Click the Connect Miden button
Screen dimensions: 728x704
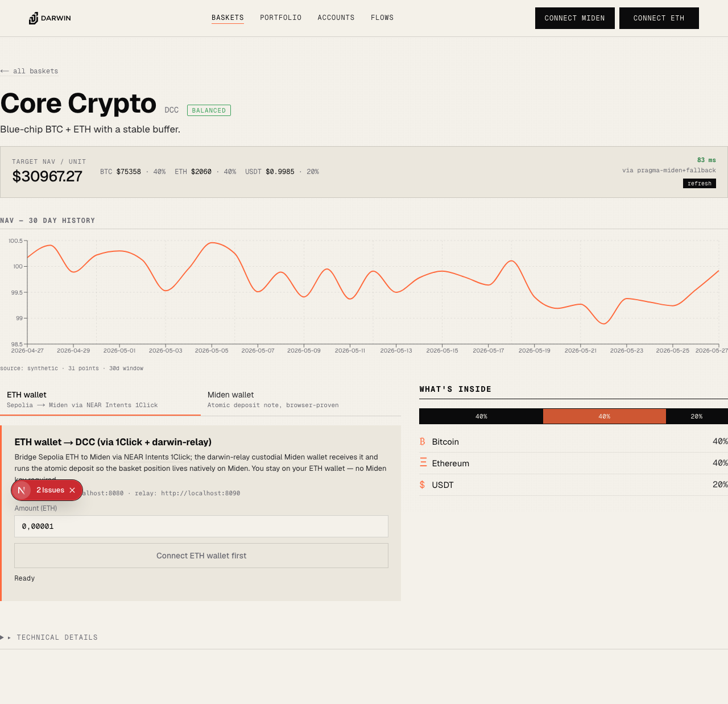575,18
